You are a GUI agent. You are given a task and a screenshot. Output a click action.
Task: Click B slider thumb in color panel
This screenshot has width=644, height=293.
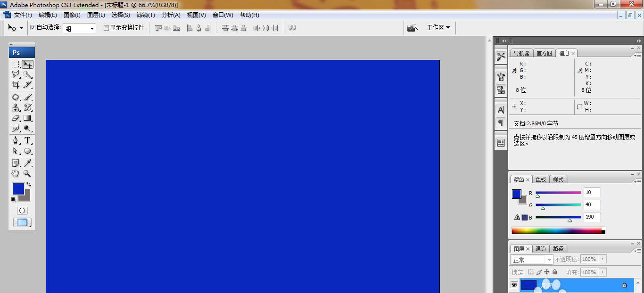[x=570, y=220]
